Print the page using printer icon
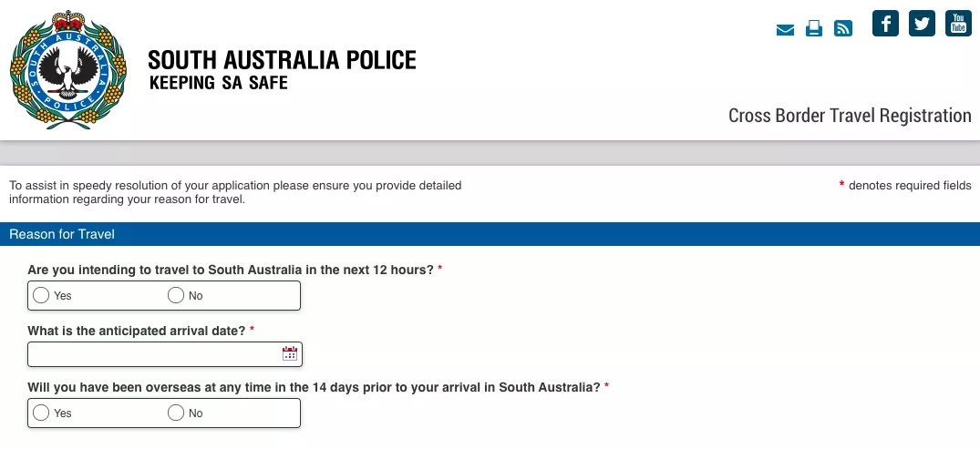Screen dimensions: 980x449 tap(814, 28)
